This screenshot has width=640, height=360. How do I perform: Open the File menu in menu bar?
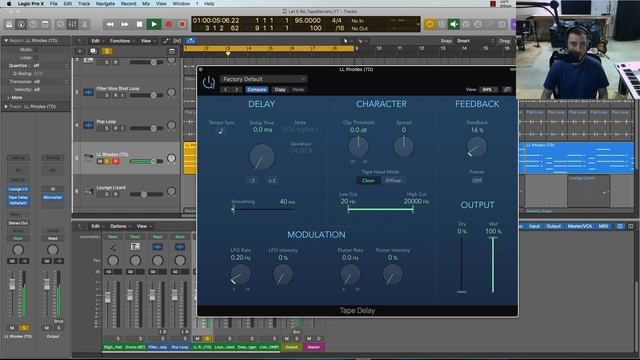click(x=53, y=4)
